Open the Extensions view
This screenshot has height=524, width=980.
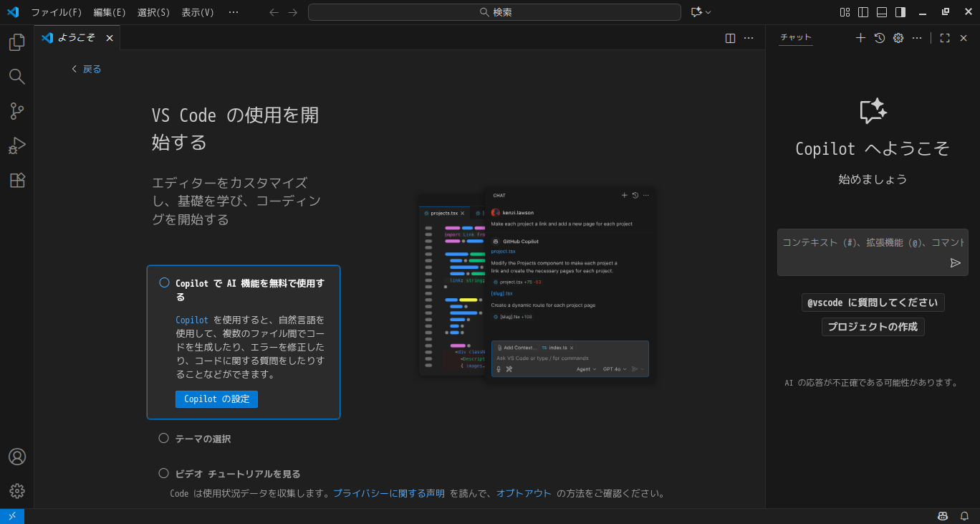[x=17, y=180]
